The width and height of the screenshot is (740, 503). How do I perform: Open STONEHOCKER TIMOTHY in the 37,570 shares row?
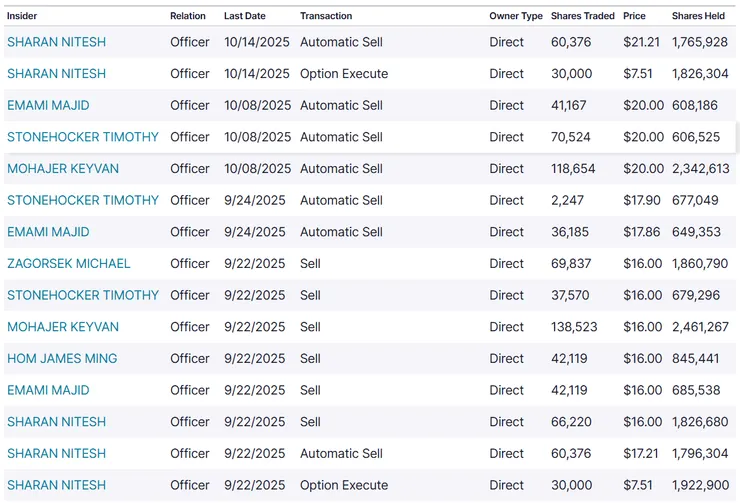[83, 295]
